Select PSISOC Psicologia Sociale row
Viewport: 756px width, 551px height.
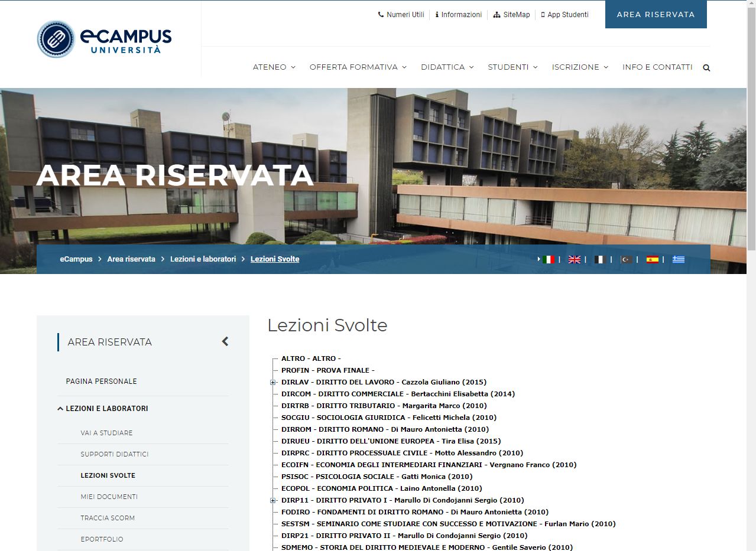(377, 477)
